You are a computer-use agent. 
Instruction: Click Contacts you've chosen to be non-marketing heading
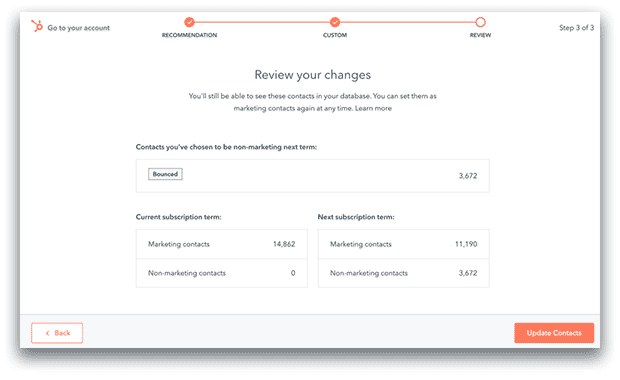pyautogui.click(x=227, y=147)
